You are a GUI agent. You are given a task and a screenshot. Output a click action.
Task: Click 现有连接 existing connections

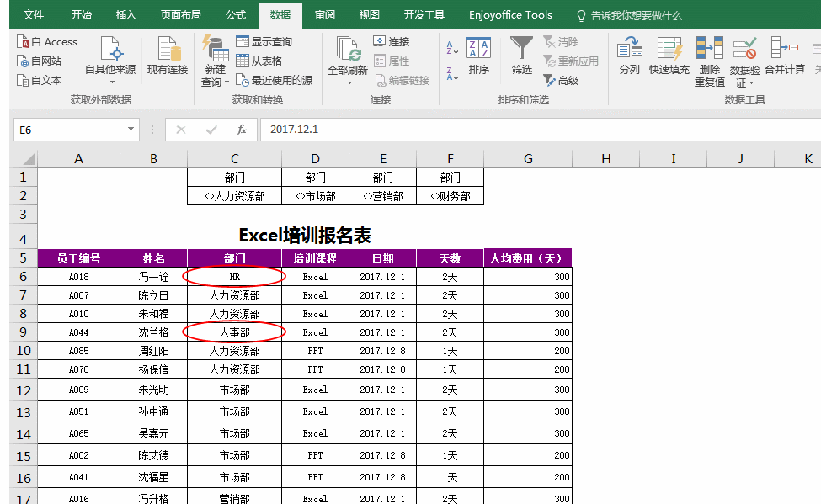167,59
